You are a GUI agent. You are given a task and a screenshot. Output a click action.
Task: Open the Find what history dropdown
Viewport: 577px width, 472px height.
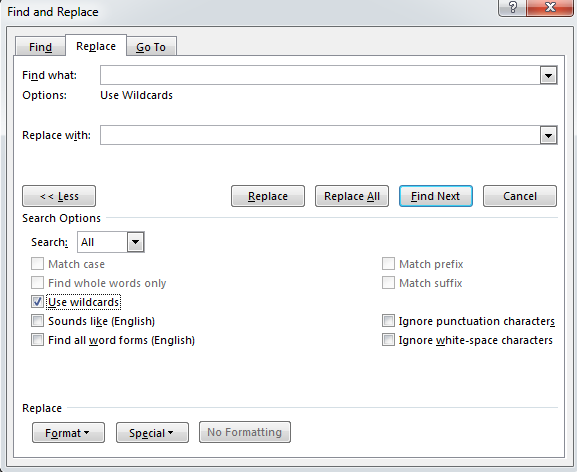[548, 75]
